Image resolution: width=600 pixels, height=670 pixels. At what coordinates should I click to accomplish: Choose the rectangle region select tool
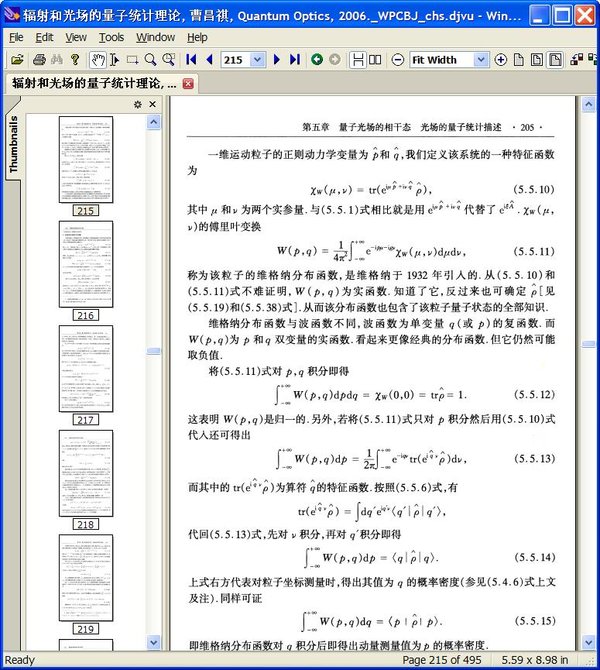tap(132, 60)
